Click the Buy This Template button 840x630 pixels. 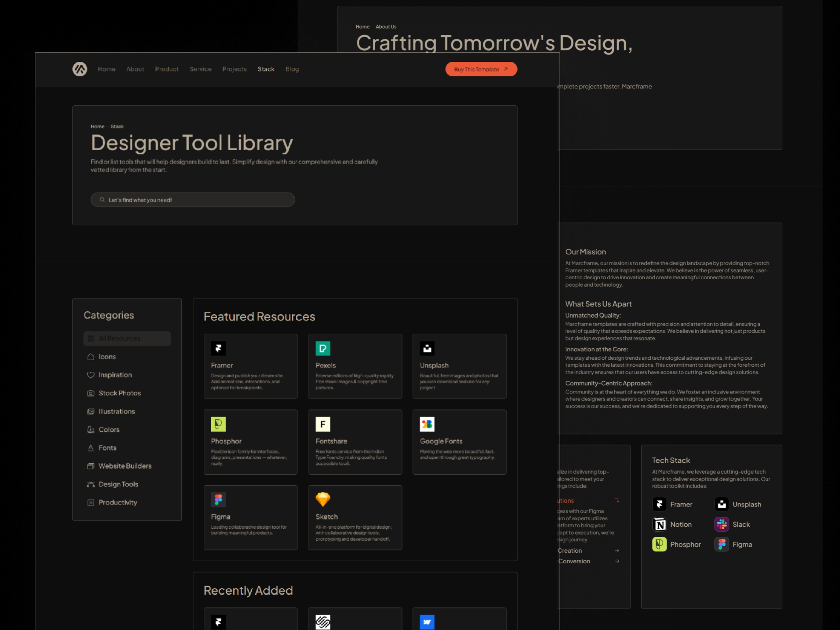[x=481, y=69]
